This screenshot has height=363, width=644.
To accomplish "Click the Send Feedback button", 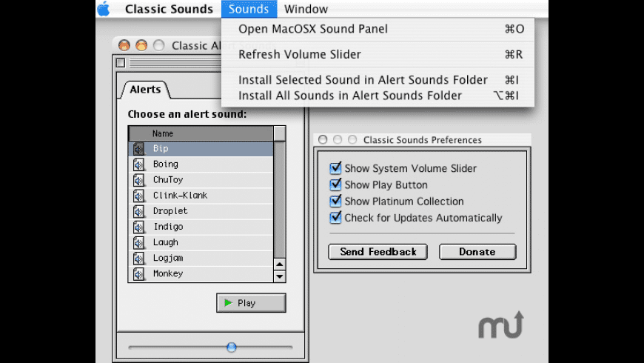I will (378, 252).
